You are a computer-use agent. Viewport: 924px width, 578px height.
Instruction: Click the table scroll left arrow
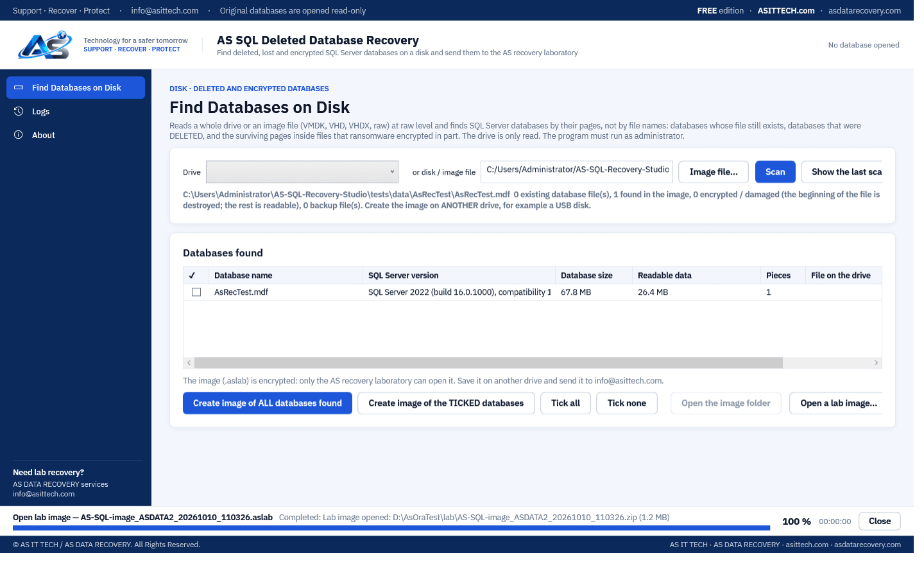point(189,363)
